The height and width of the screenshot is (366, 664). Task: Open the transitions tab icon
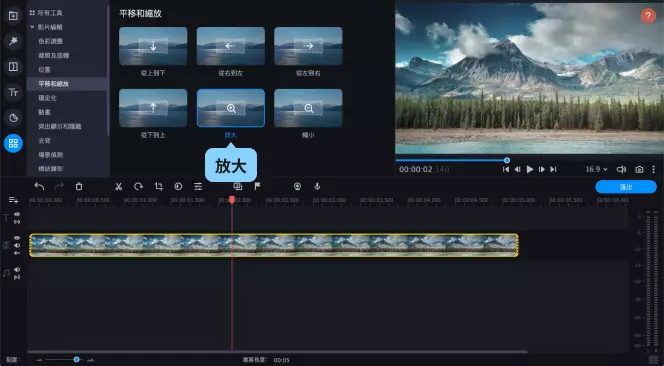click(13, 67)
